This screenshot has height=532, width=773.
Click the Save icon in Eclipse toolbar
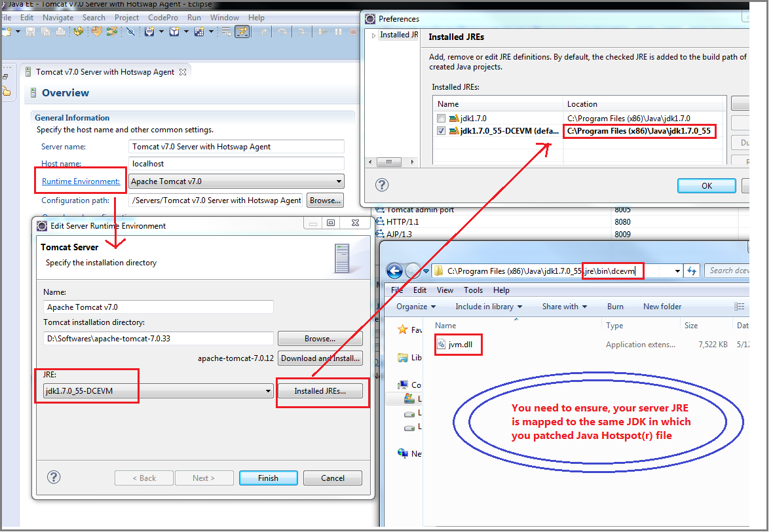(31, 31)
